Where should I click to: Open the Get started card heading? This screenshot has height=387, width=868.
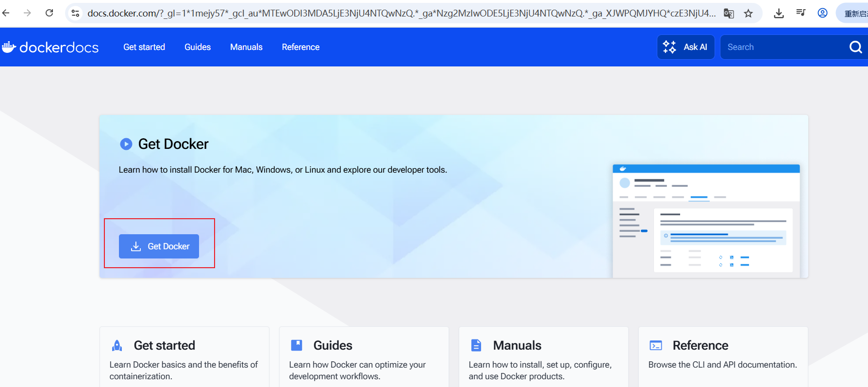(x=165, y=345)
